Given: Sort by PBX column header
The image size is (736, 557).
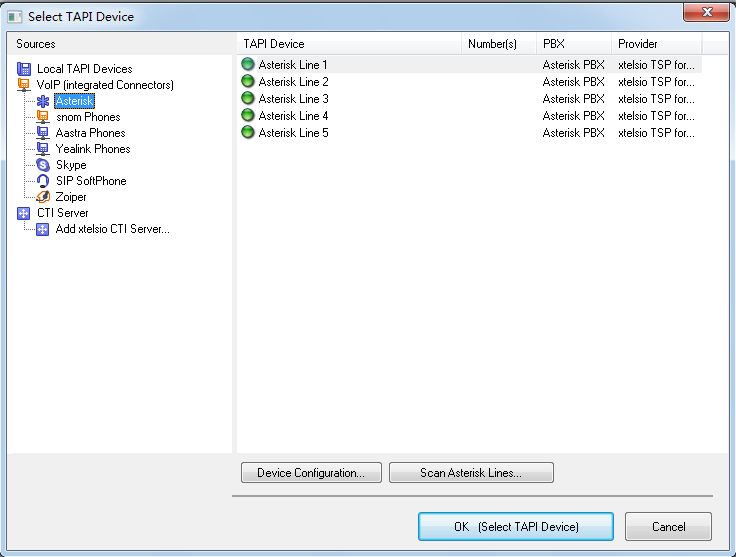Looking at the screenshot, I should [574, 44].
